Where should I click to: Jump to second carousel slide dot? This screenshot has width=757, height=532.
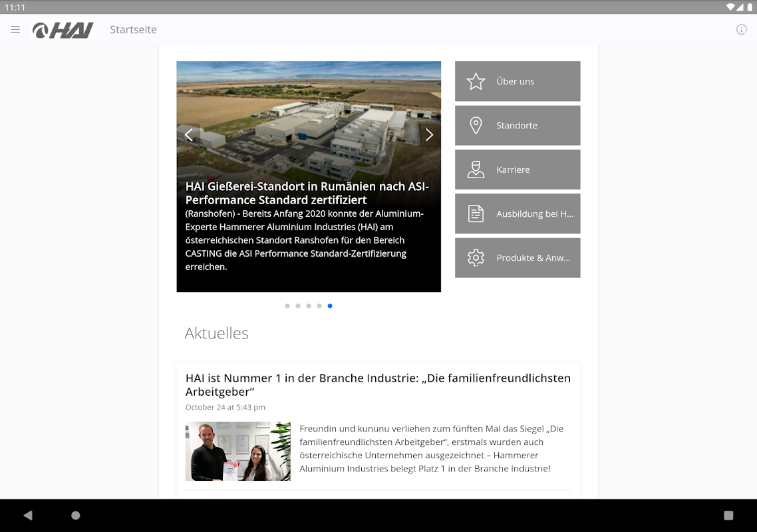click(x=298, y=306)
